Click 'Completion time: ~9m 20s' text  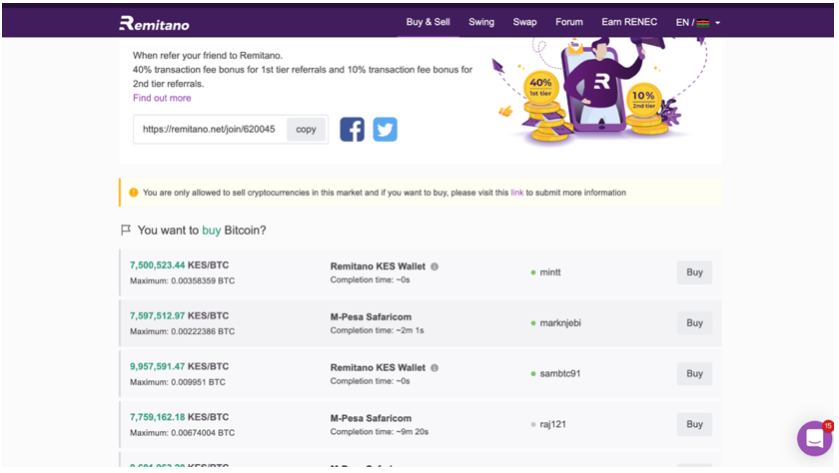point(379,432)
